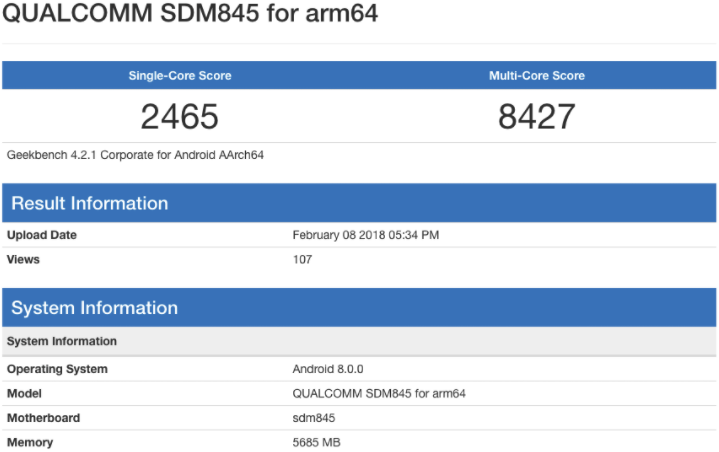Screen dimensions: 719x452
Task: Select the Single-Core Score header
Action: coord(180,76)
